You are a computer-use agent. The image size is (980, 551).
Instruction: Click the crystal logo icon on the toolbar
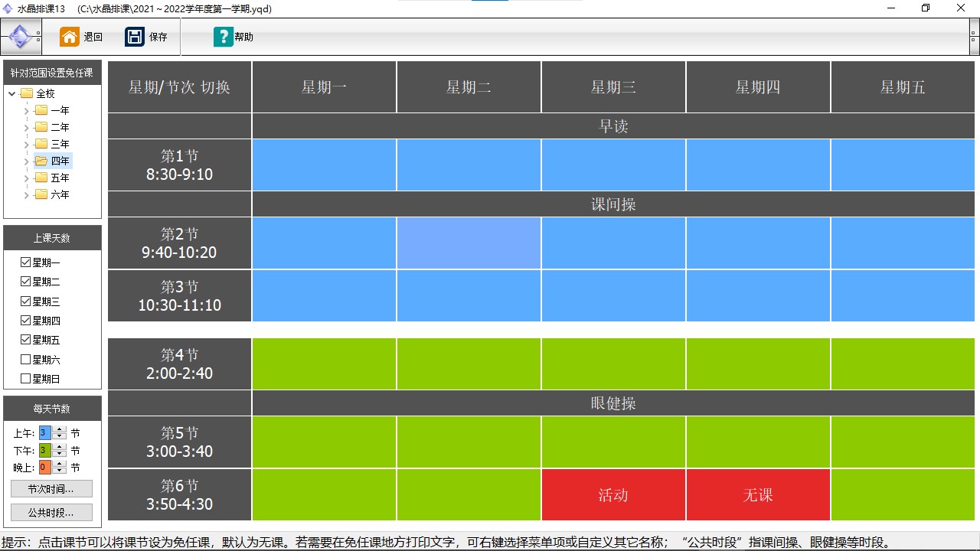click(20, 35)
